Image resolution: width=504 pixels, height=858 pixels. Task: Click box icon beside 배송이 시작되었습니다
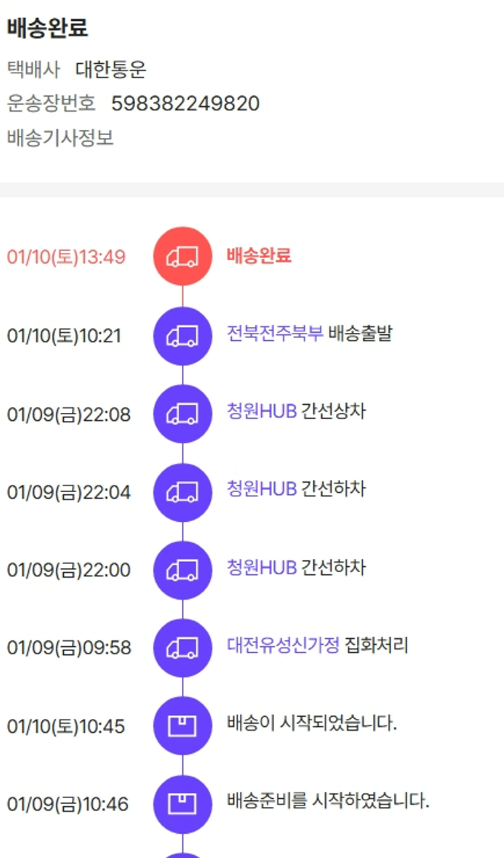pyautogui.click(x=183, y=726)
